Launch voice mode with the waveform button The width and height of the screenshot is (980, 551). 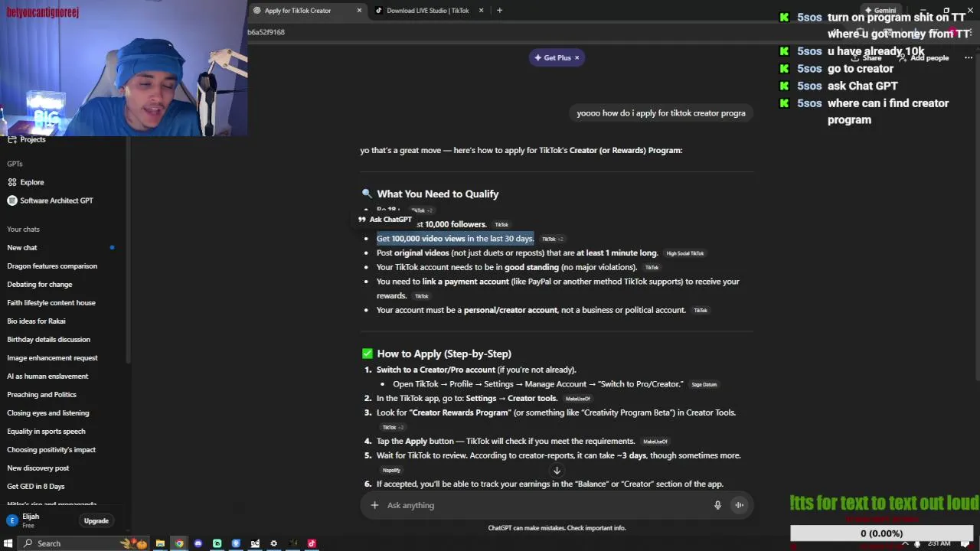tap(739, 505)
